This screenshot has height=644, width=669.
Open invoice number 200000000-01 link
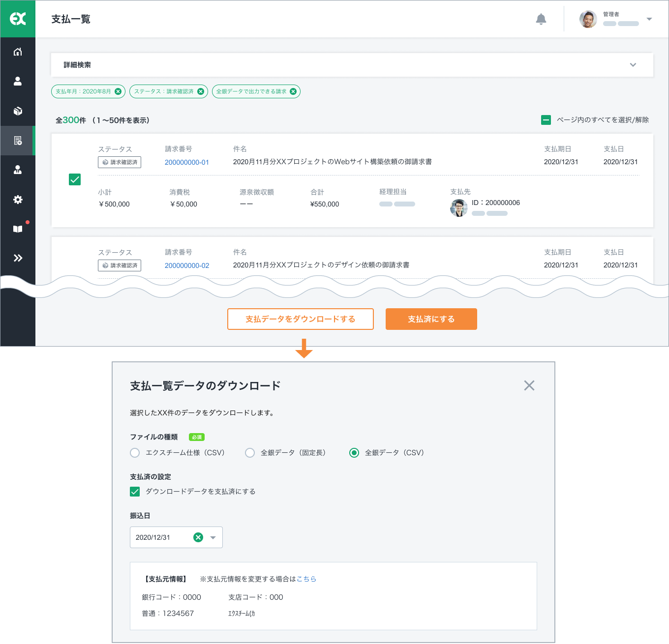pos(187,162)
